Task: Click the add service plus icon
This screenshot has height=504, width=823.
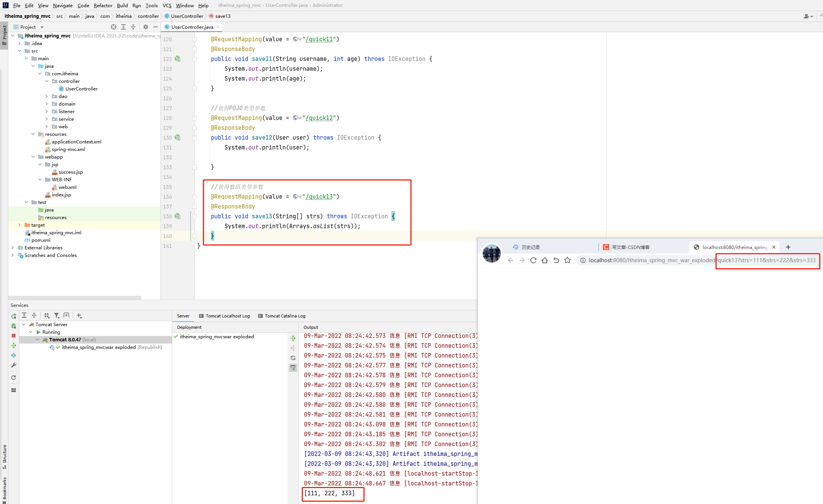Action: (79, 315)
